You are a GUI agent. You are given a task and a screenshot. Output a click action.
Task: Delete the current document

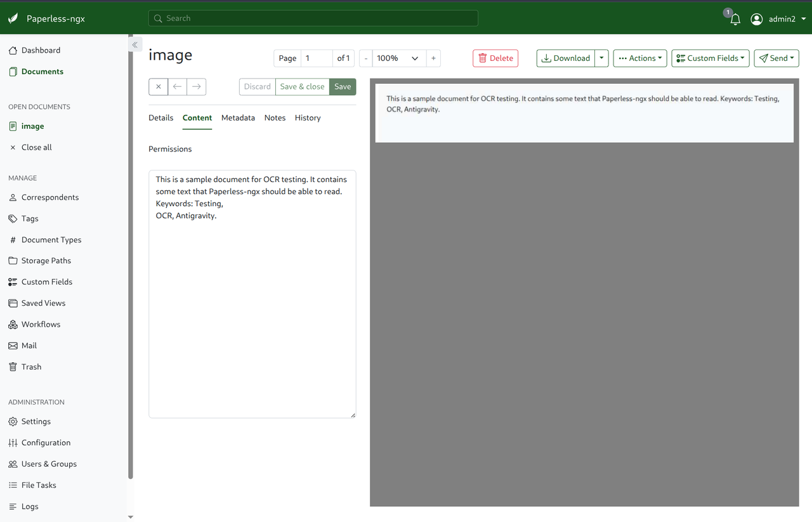point(495,58)
